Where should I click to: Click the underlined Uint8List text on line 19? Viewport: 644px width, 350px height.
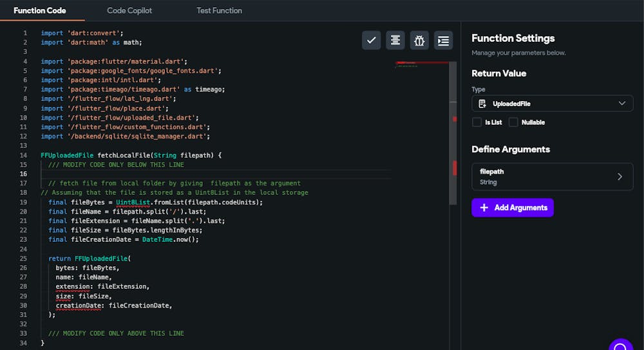133,202
